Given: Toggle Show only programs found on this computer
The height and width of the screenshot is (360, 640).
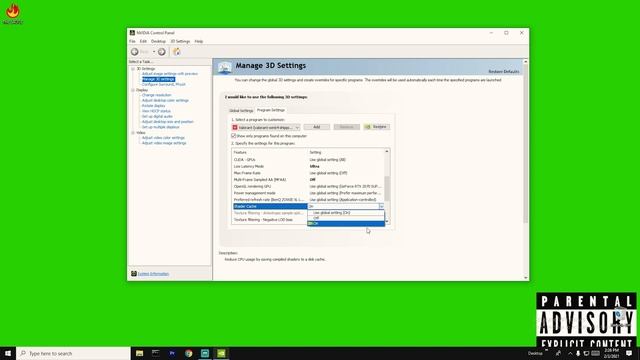Looking at the screenshot, I should [x=233, y=136].
